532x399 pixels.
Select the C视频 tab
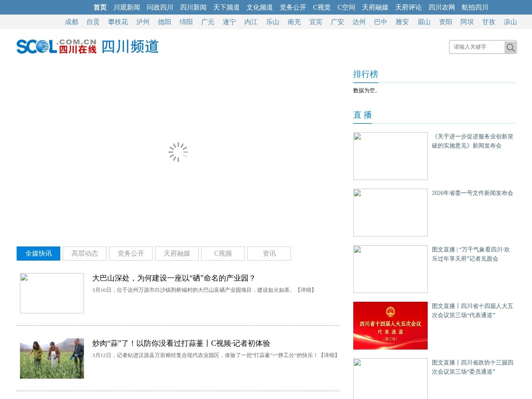click(x=223, y=254)
